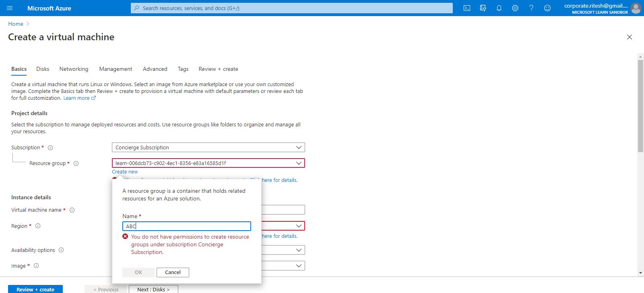Go to Home breadcrumb
644x293 pixels.
[x=16, y=24]
